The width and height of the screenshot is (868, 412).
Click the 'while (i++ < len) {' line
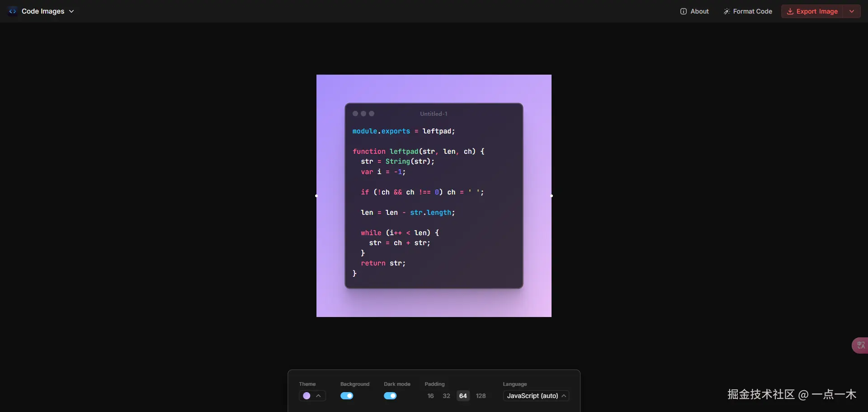tap(400, 233)
